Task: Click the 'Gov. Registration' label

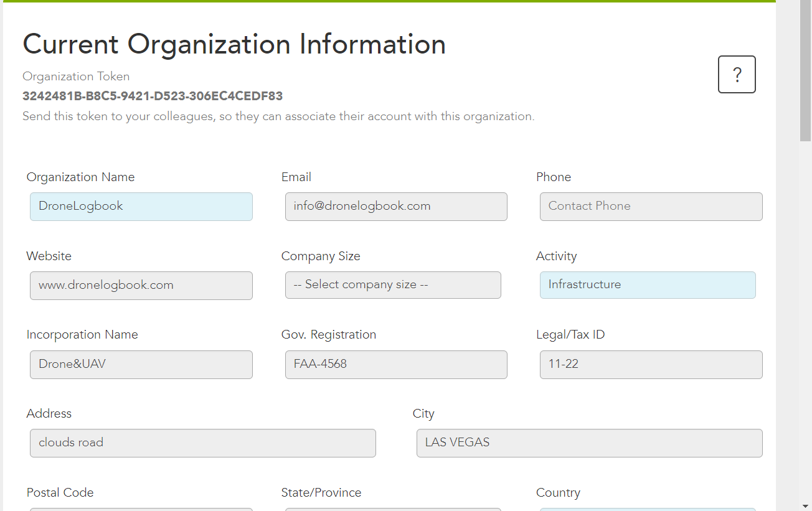Action: click(329, 335)
